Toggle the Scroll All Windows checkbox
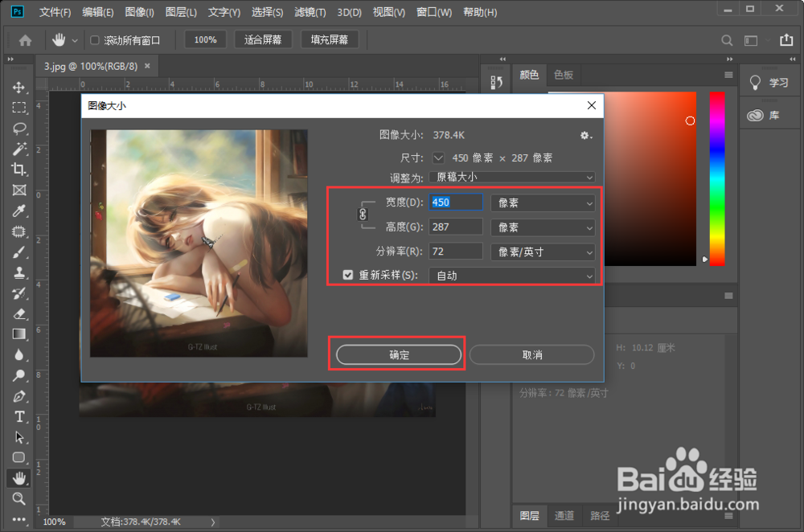This screenshot has width=804, height=532. (94, 40)
